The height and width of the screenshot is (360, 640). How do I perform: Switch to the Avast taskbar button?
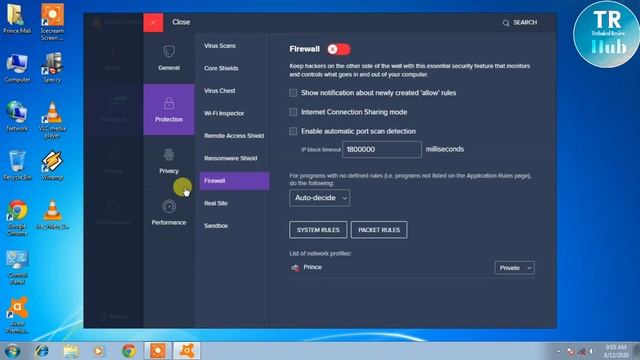coord(187,351)
